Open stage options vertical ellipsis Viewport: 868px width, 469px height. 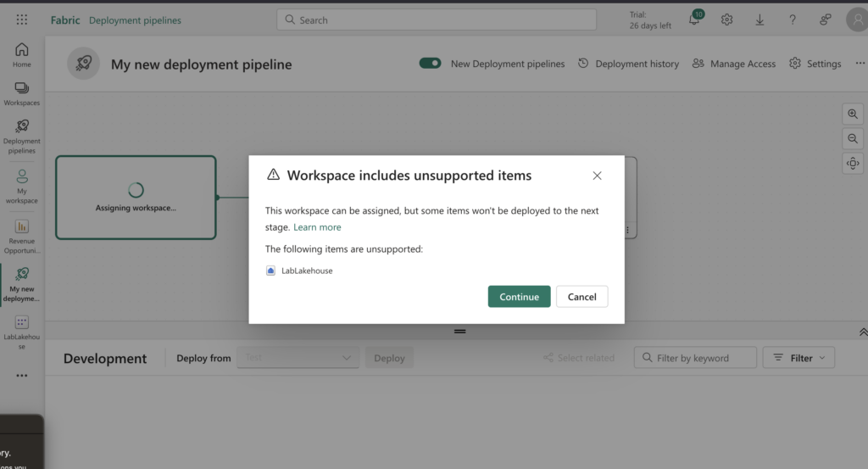point(627,231)
